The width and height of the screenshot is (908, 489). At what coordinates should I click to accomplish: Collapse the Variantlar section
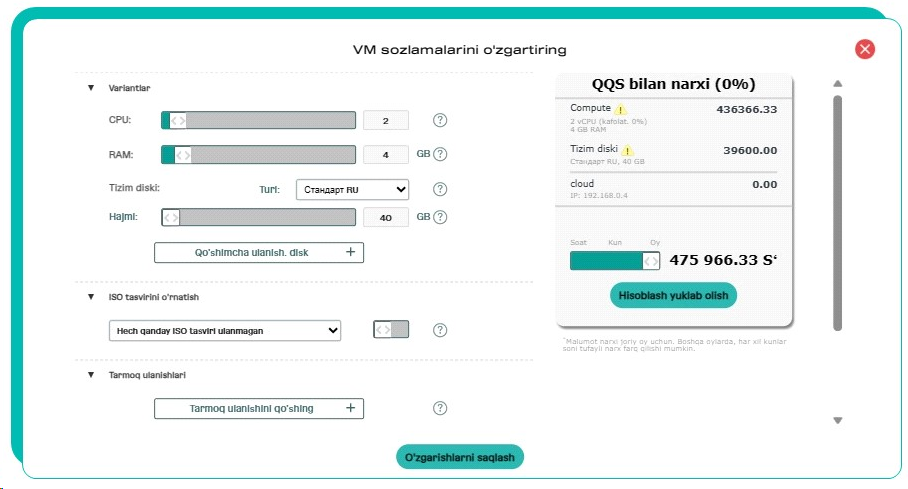[91, 88]
